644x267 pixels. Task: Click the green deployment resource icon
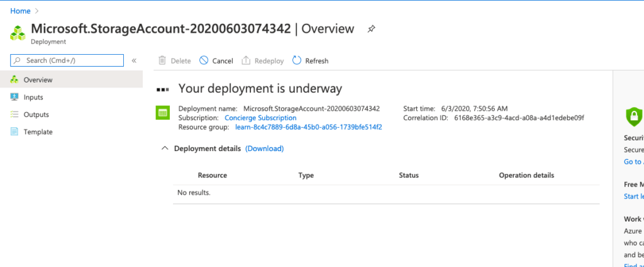click(x=163, y=113)
